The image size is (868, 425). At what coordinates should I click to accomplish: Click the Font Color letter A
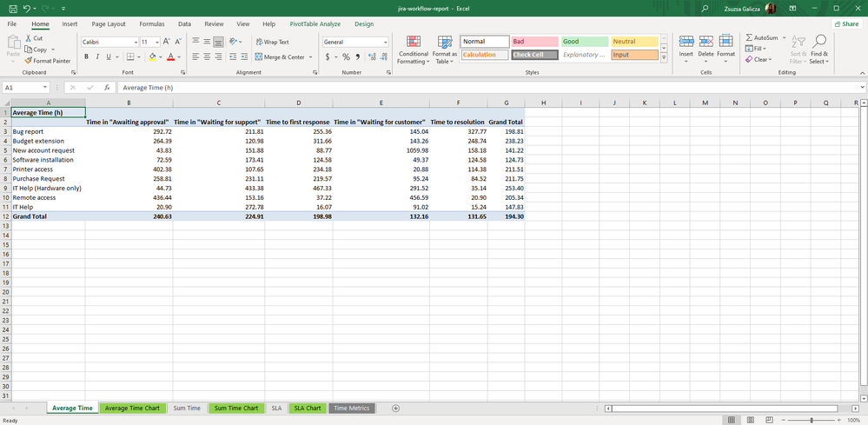coord(170,57)
